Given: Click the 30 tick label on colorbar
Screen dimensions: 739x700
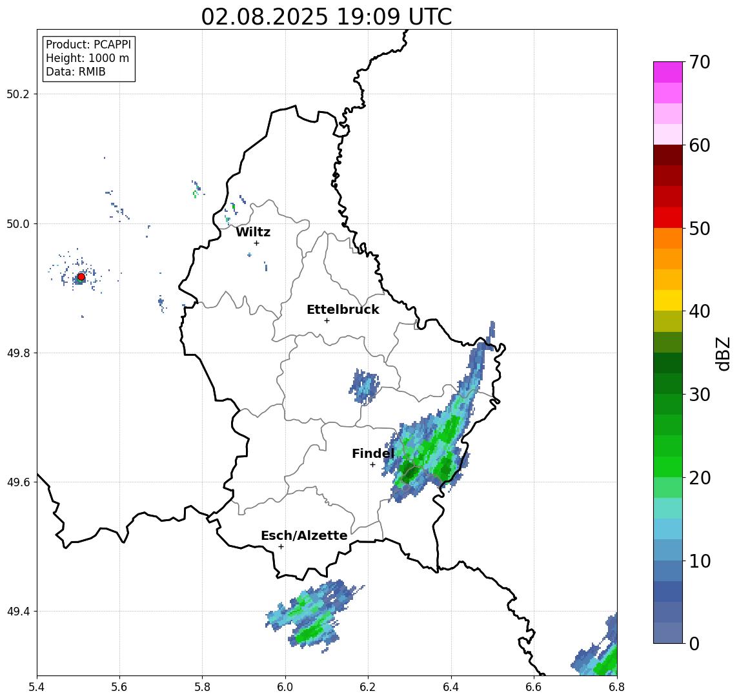Looking at the screenshot, I should pyautogui.click(x=700, y=395).
